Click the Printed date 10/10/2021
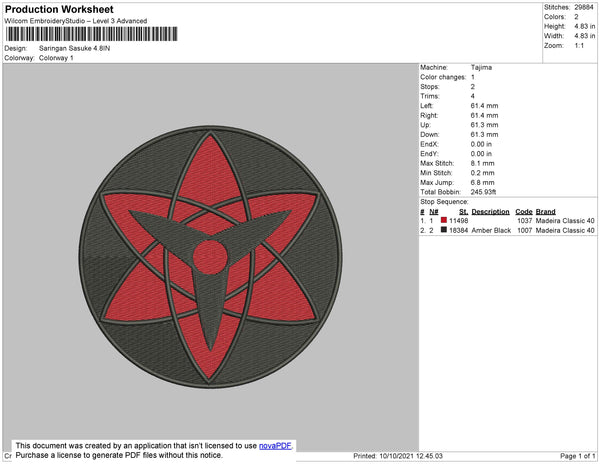600x464 pixels. coord(396,456)
